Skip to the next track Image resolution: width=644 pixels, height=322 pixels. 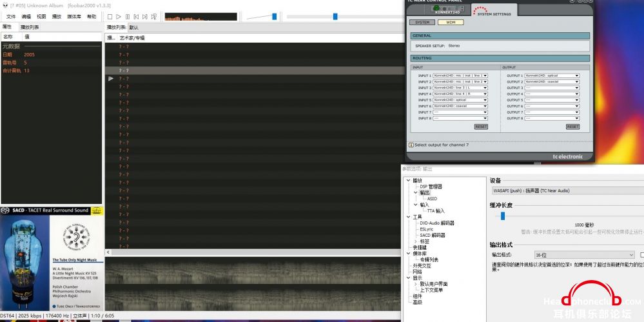(x=144, y=17)
